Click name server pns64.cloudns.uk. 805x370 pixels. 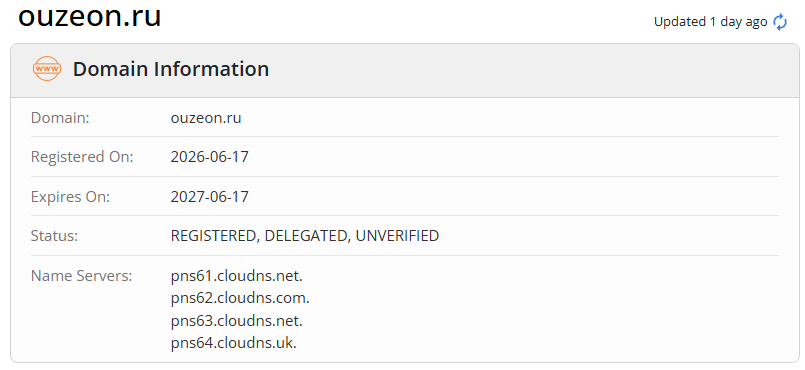[x=234, y=343]
